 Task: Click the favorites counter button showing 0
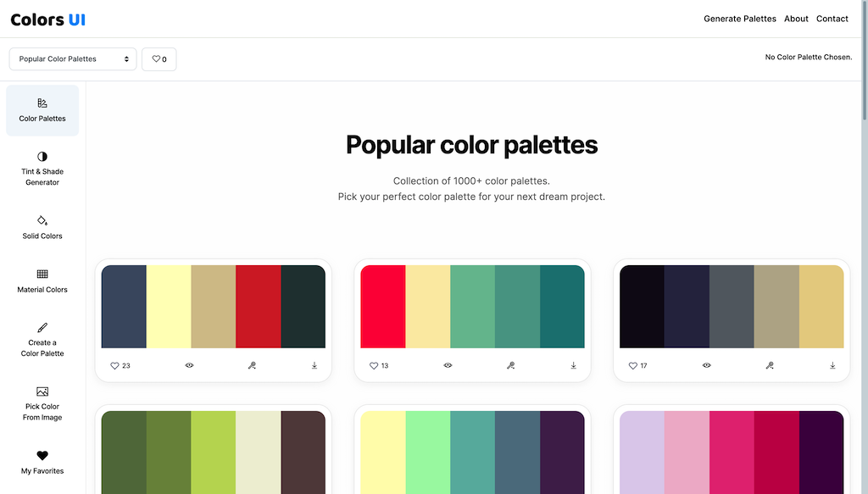[x=159, y=59]
